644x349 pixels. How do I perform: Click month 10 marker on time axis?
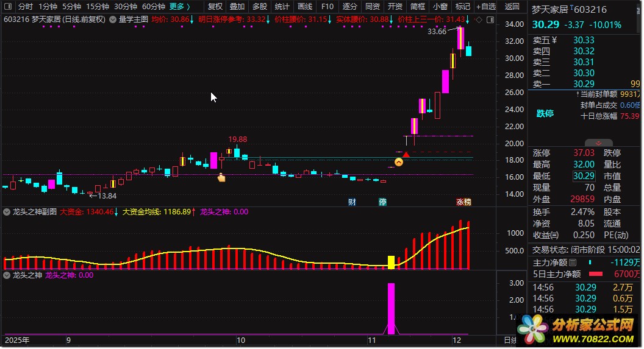(241, 340)
